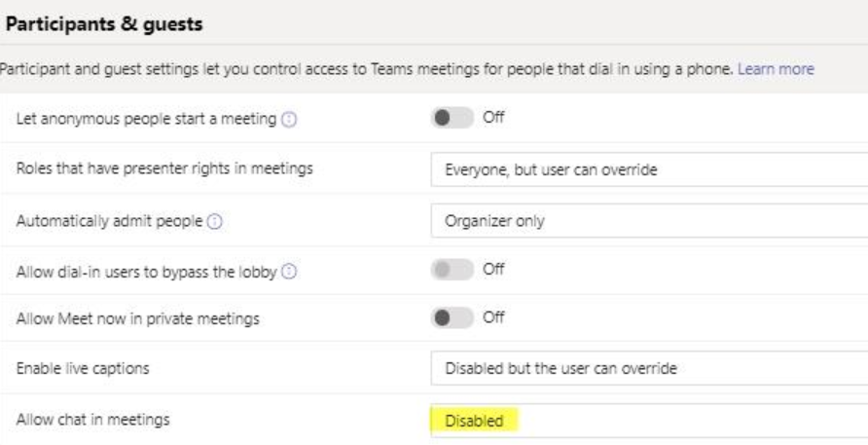Click info icon next to Automatically admit people
This screenshot has height=445, width=868.
point(215,221)
